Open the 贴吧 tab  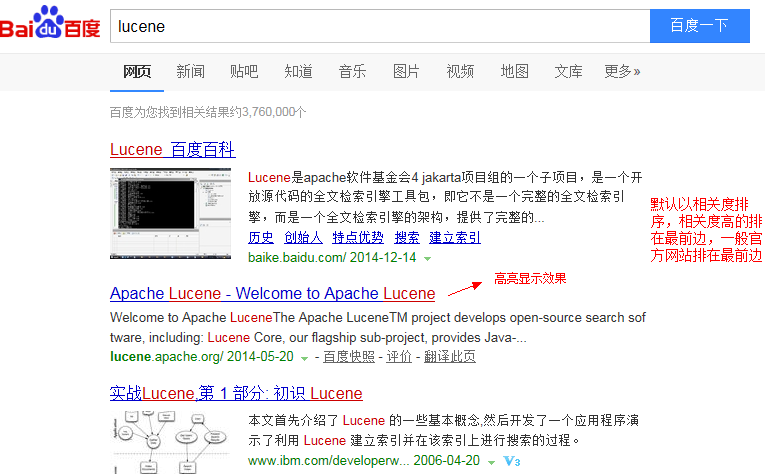point(244,72)
